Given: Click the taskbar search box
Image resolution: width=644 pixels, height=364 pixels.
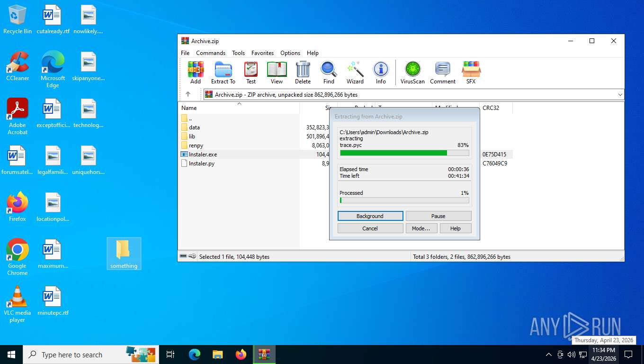Looking at the screenshot, I should [90, 355].
